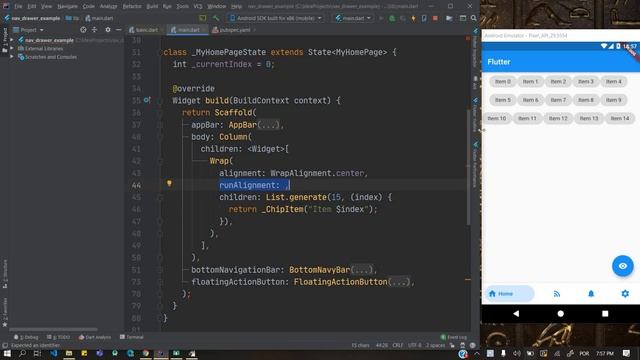Tap the Android home circle button

[x=560, y=313]
